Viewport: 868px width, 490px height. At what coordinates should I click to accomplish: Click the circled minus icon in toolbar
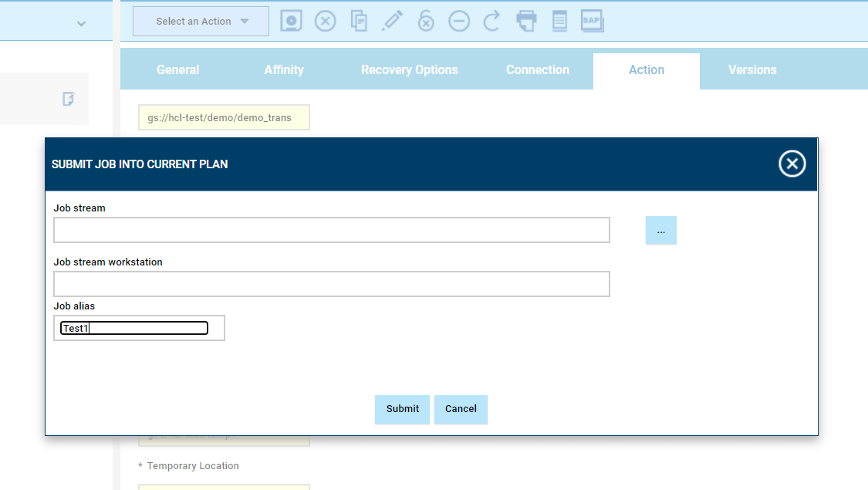point(459,21)
